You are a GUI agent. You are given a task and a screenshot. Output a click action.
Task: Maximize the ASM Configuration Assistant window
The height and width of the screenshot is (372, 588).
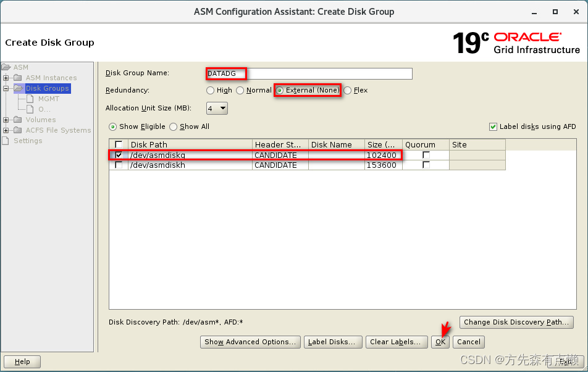click(555, 12)
